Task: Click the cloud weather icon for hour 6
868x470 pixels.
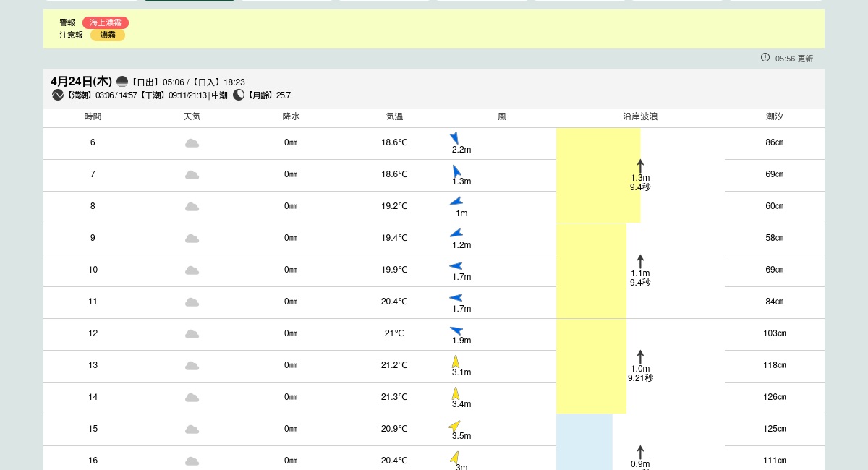Action: 192,143
